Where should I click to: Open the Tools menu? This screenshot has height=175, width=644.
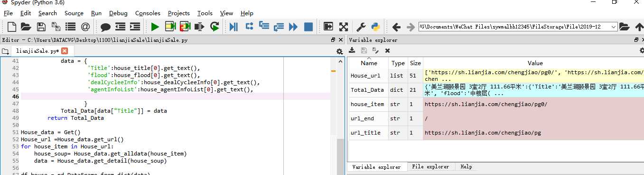click(x=205, y=13)
